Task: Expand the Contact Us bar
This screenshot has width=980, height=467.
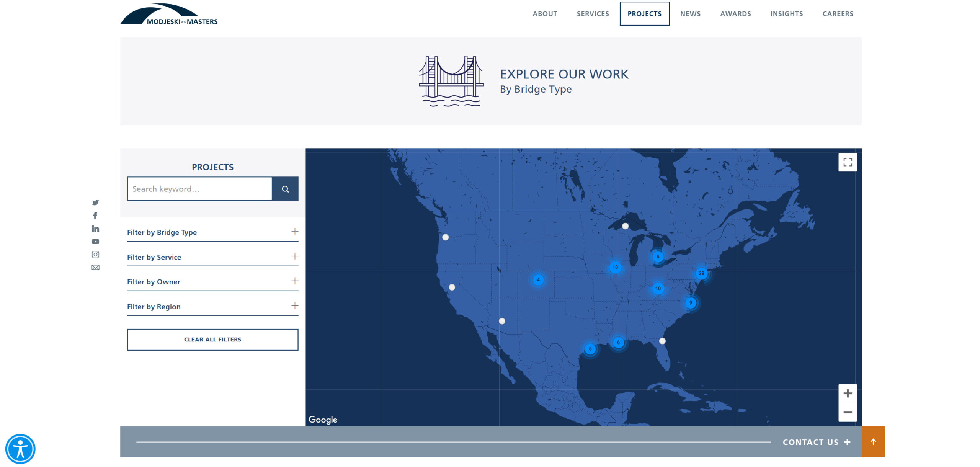Action: coord(816,442)
